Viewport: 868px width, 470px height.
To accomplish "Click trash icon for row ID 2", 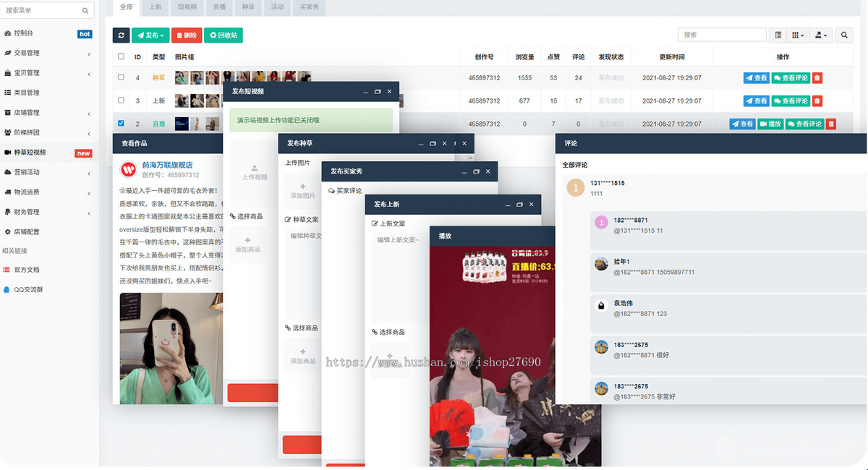I will pyautogui.click(x=830, y=124).
